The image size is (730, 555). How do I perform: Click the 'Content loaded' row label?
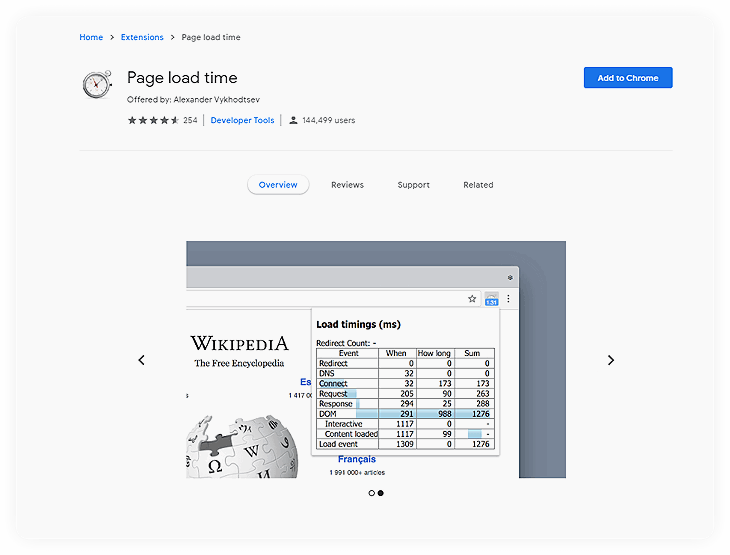pos(351,434)
